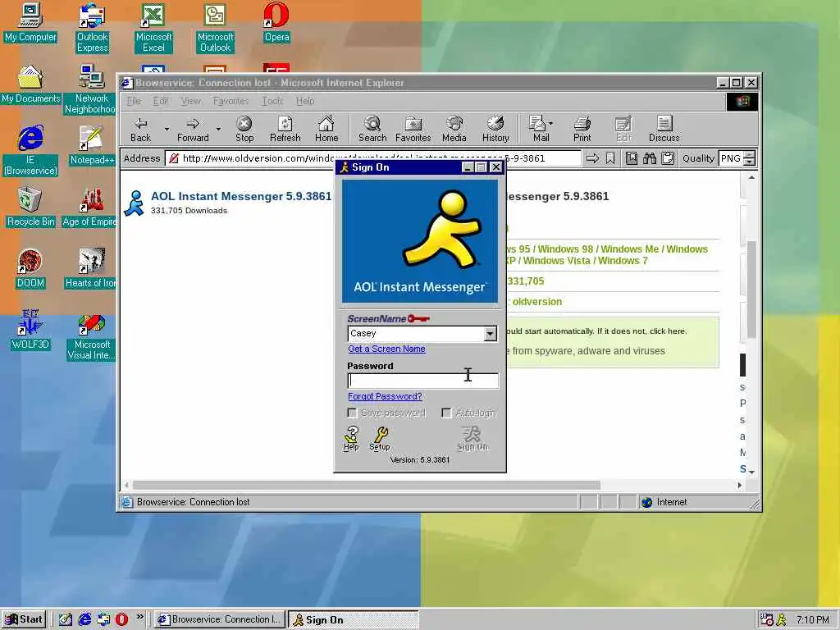This screenshot has height=630, width=840.
Task: Adjust the Quality PNG spinner
Action: coord(750,158)
